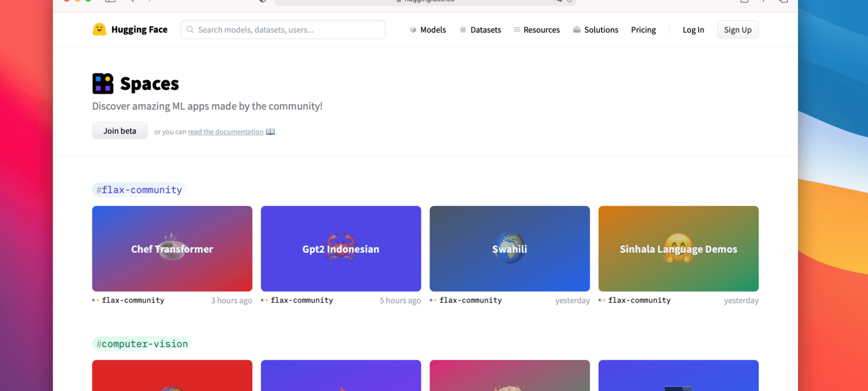
Task: Click the Hugging Face emoji logo
Action: [x=99, y=29]
